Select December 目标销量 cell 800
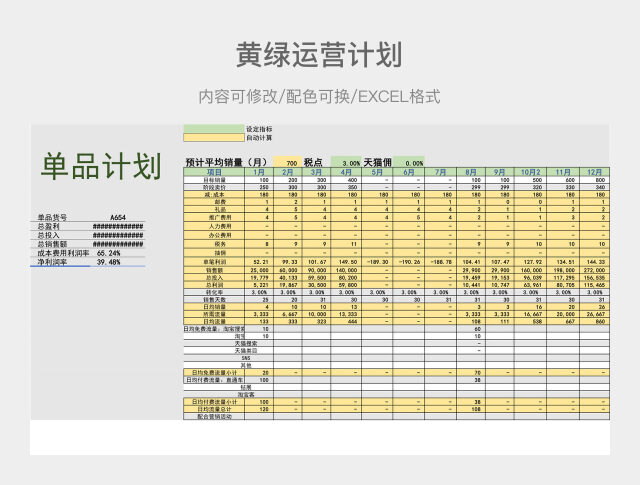The image size is (640, 485). tap(594, 180)
